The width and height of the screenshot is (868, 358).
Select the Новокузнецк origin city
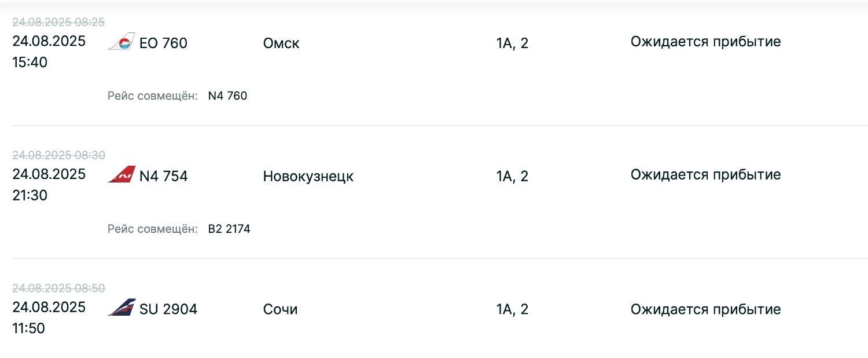(x=308, y=176)
